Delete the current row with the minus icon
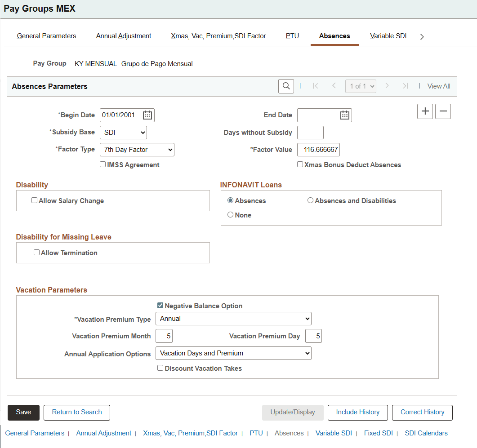 coord(443,111)
